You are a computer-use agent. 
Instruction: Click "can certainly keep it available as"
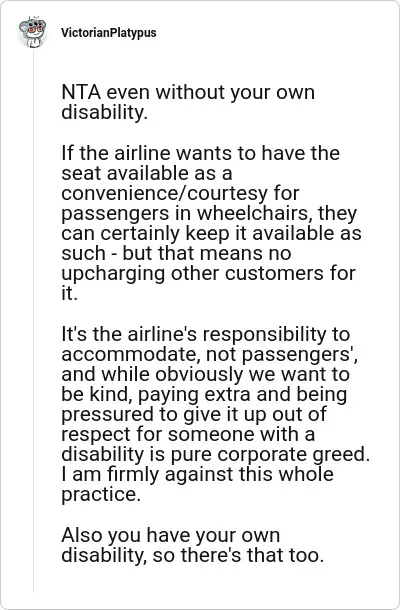click(x=211, y=233)
